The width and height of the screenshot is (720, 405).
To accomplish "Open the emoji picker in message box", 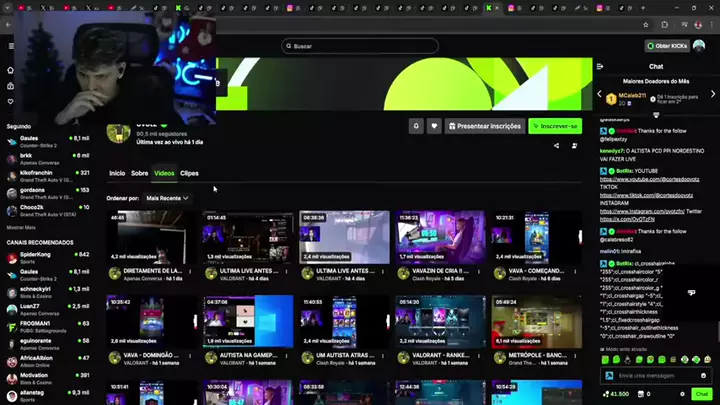I will pos(705,375).
